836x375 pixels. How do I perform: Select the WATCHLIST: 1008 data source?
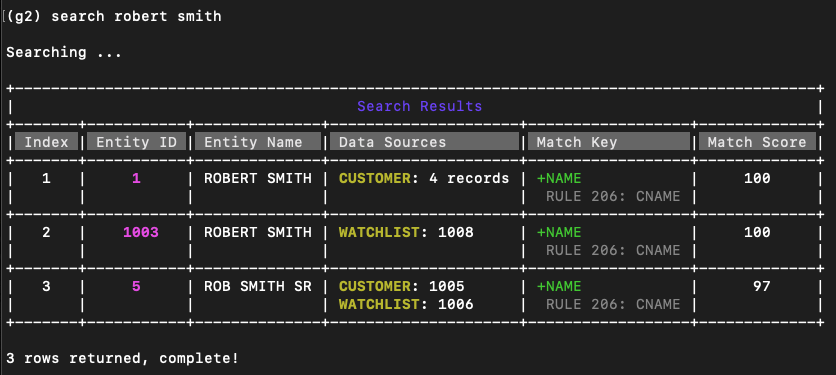(x=406, y=233)
